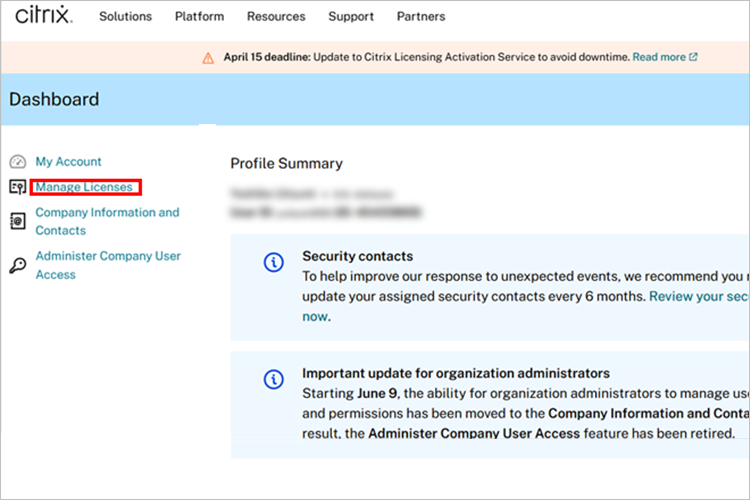Click the Manage Licenses certificate icon

[x=17, y=187]
